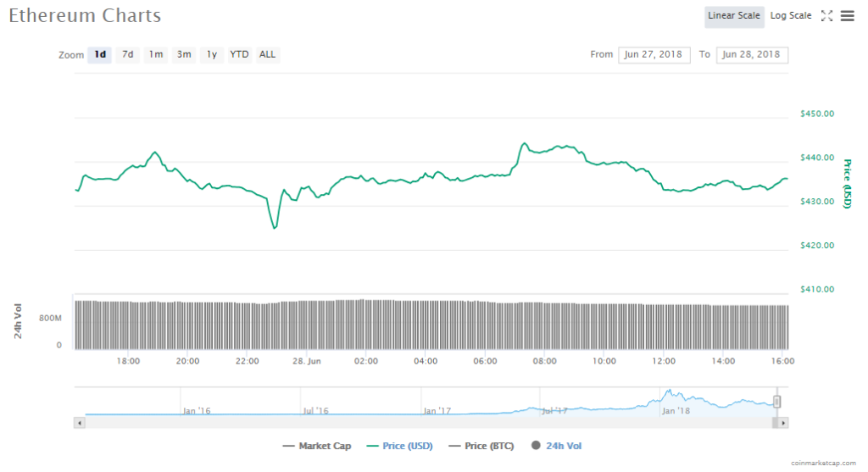The height and width of the screenshot is (472, 868).
Task: Show ALL historical data
Action: point(267,54)
